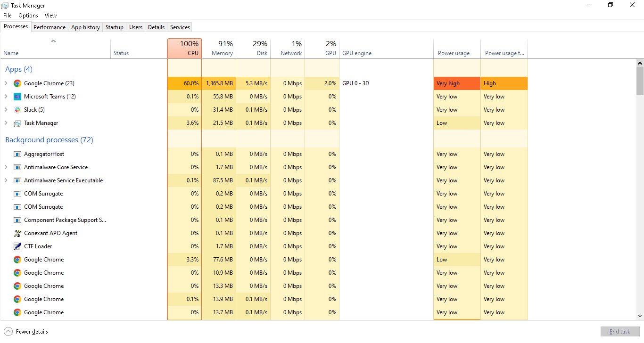Switch to the Startup tab
Image resolution: width=644 pixels, height=343 pixels.
114,27
